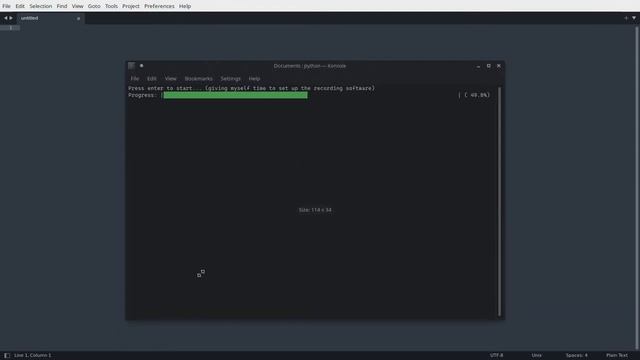640x360 pixels.
Task: Open Konsole's Bookmarks menu
Action: 198,78
